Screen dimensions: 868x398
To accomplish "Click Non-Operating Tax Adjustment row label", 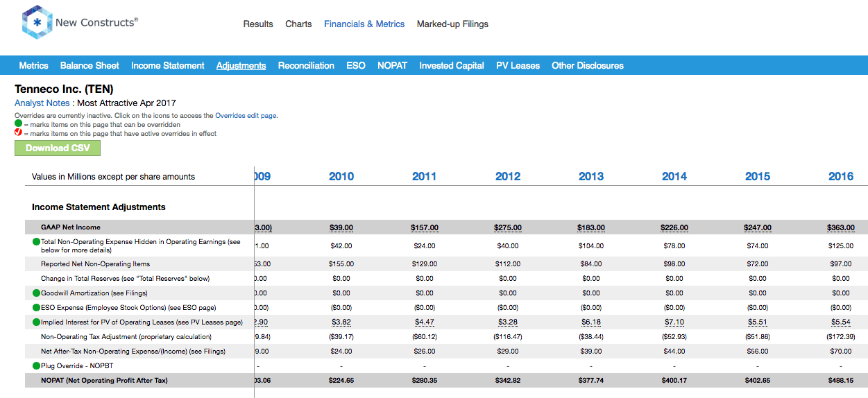I will (126, 337).
